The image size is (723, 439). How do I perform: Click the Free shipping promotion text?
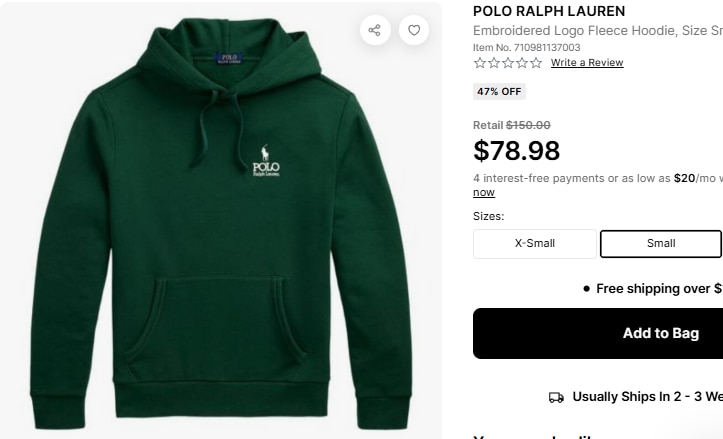pos(659,289)
